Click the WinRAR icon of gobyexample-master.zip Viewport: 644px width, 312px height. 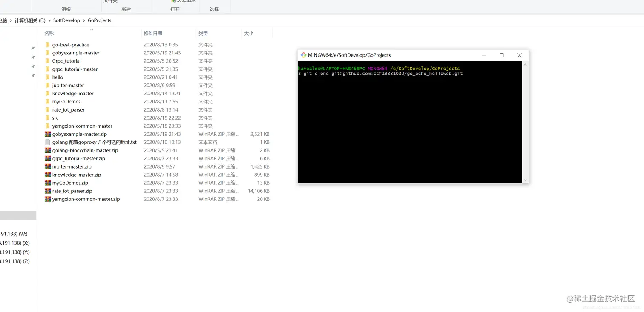[47, 134]
